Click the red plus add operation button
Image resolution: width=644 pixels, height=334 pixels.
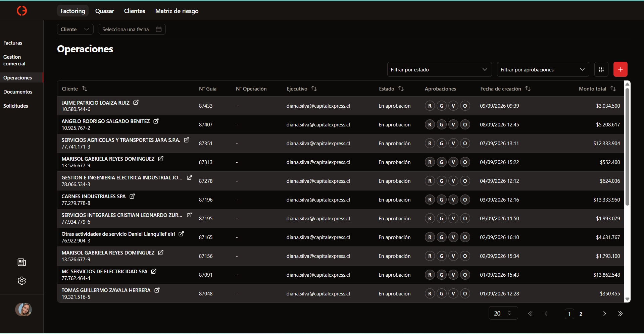[621, 69]
